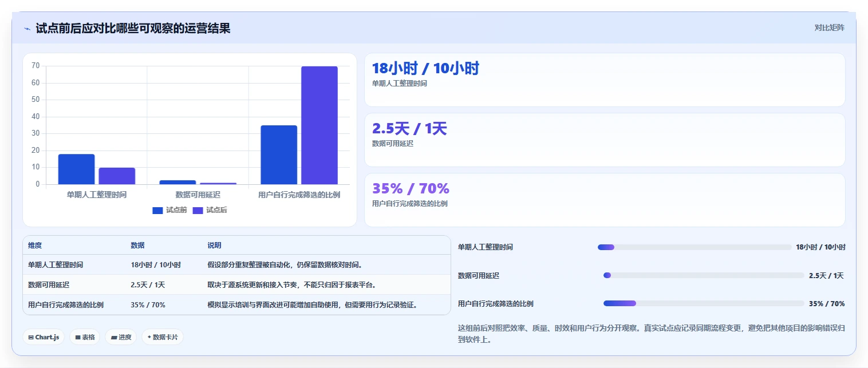The height and width of the screenshot is (368, 868).
Task: Click the chart axis label 单期人工整理时间
Action: pyautogui.click(x=97, y=195)
